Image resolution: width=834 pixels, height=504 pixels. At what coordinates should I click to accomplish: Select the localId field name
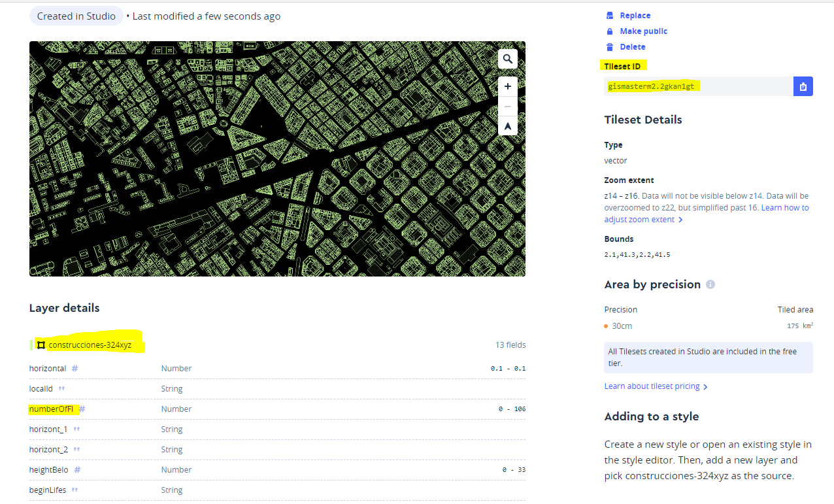[41, 388]
